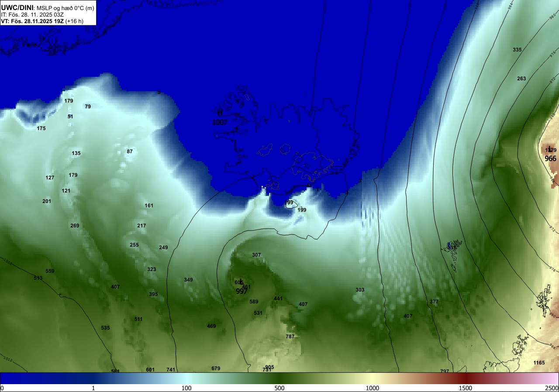
Task: Click the height value 531
Action: pyautogui.click(x=258, y=313)
